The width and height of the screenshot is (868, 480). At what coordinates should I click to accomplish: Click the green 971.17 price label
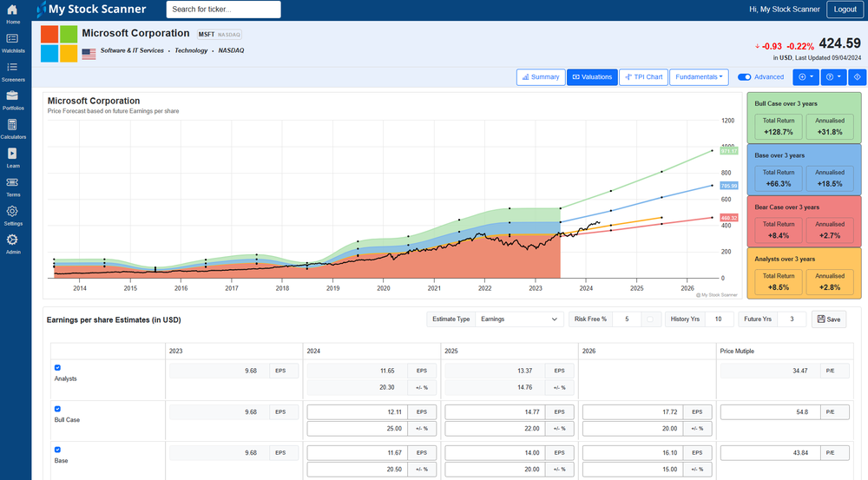point(729,151)
